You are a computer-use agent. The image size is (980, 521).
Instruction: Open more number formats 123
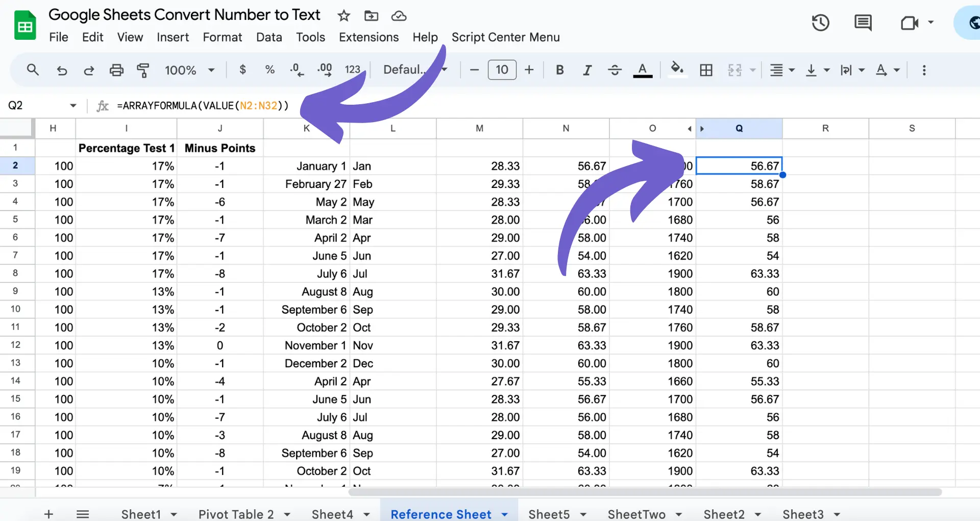tap(352, 69)
